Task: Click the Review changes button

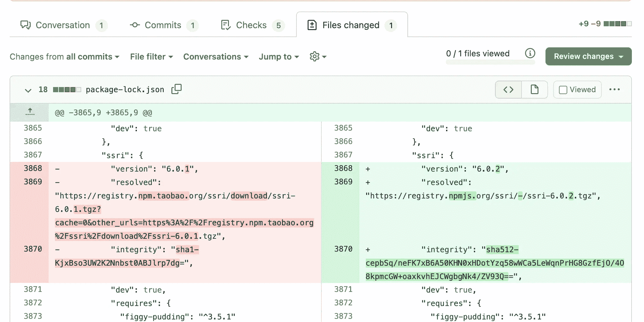Action: [x=588, y=56]
